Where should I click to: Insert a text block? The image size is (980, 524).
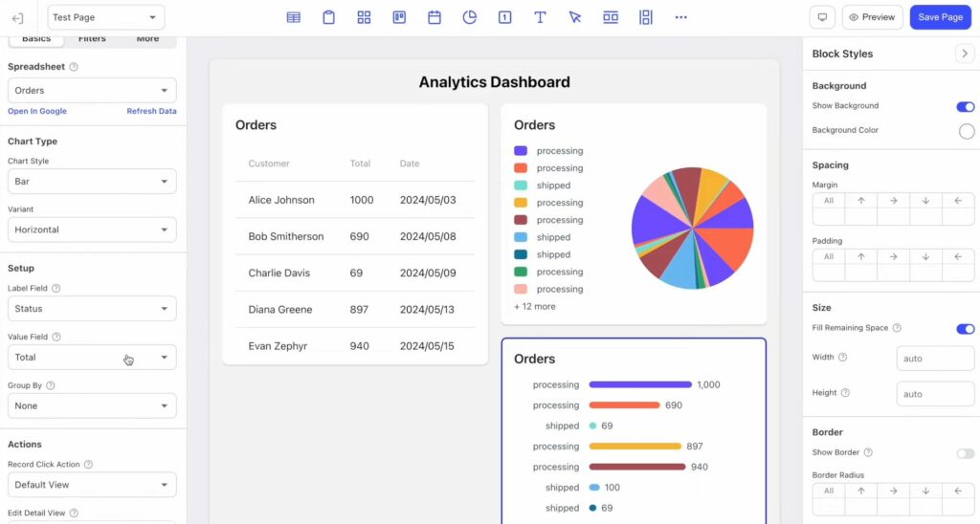(540, 17)
